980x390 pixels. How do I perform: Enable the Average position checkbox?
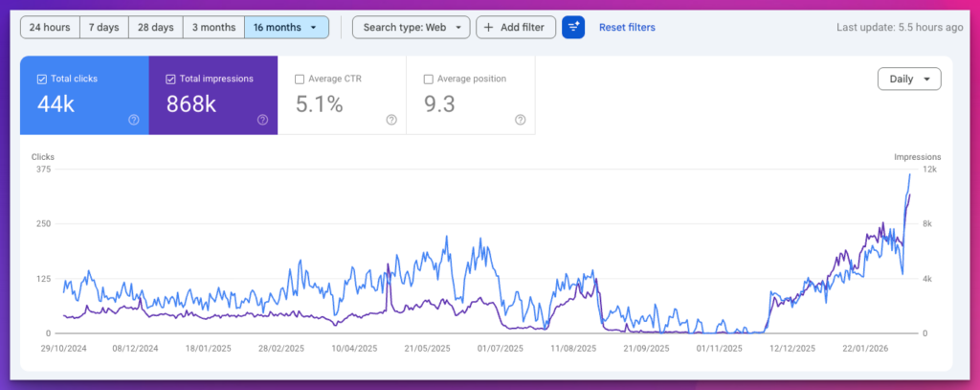428,79
